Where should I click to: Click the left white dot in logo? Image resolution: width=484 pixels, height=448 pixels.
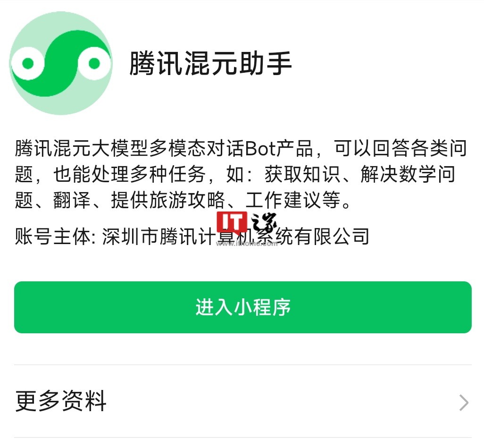tap(28, 63)
